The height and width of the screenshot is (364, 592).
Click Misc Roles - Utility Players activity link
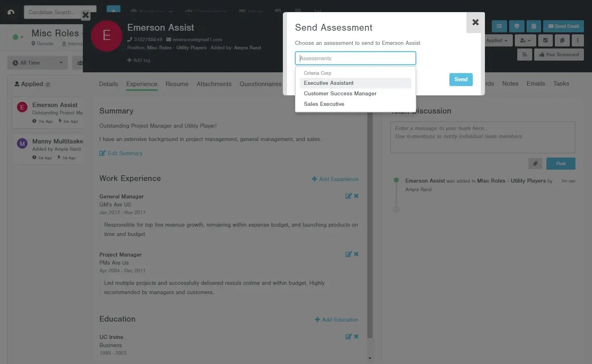coord(511,181)
